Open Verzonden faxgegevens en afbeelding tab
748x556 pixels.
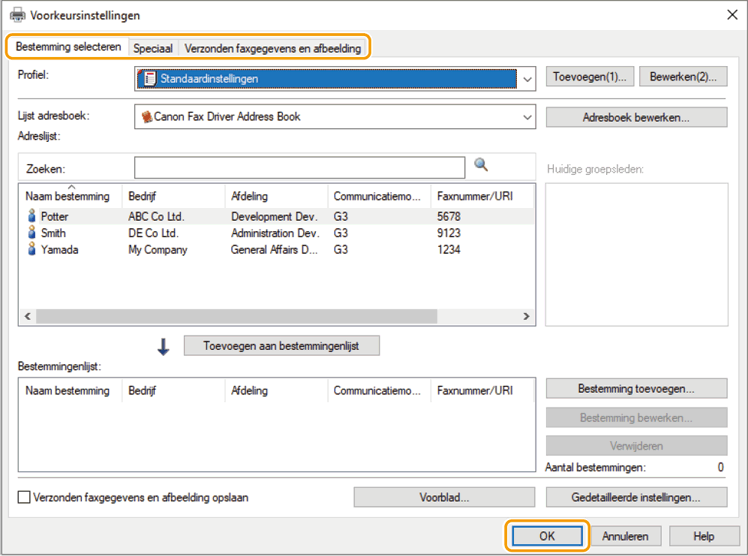pos(272,48)
